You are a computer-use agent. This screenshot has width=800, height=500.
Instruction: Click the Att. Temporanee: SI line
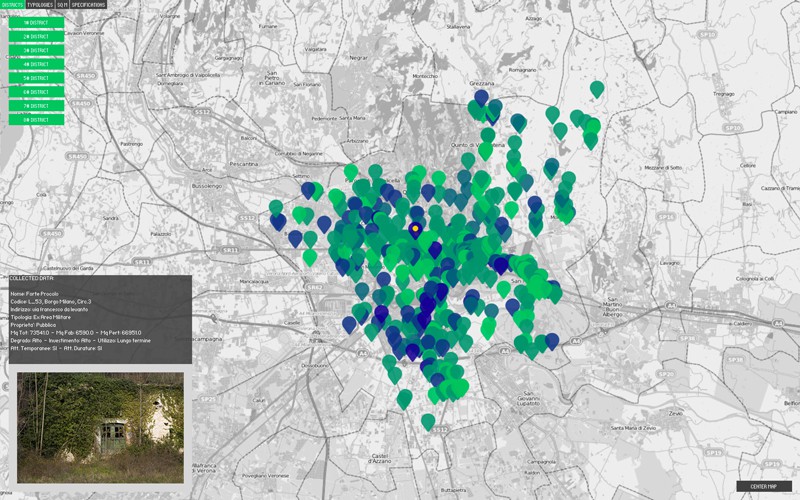coord(56,348)
